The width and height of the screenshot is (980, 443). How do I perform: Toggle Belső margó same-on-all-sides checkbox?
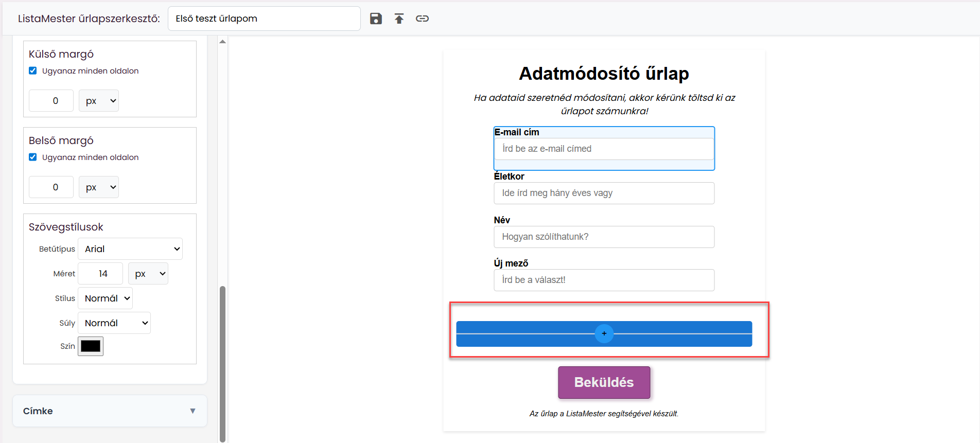pyautogui.click(x=33, y=157)
